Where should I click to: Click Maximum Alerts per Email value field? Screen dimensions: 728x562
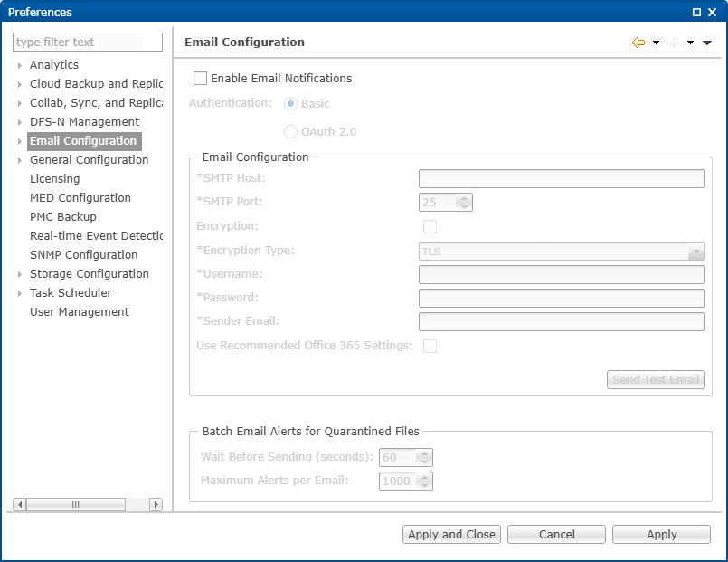point(397,481)
